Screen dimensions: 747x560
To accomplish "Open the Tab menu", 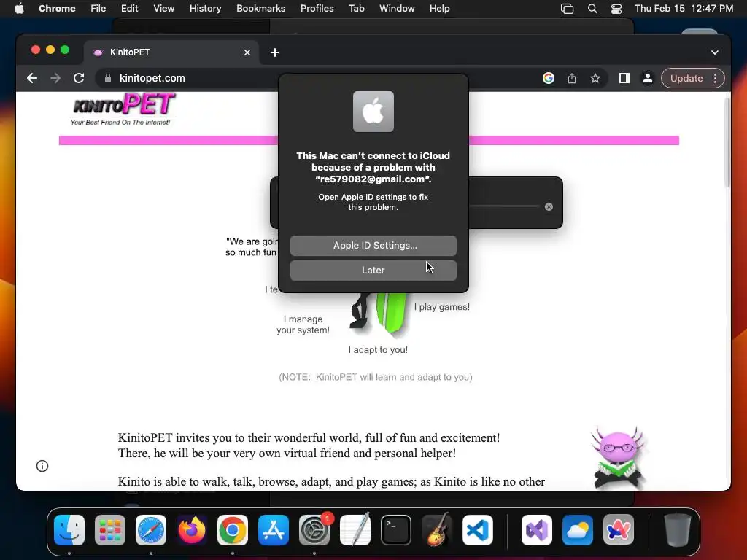I will [x=356, y=9].
